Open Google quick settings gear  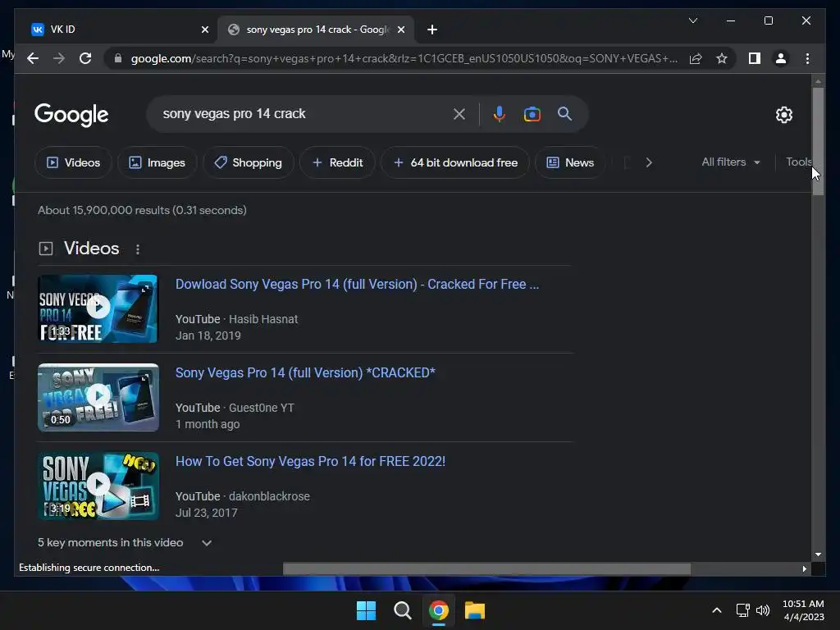point(783,115)
